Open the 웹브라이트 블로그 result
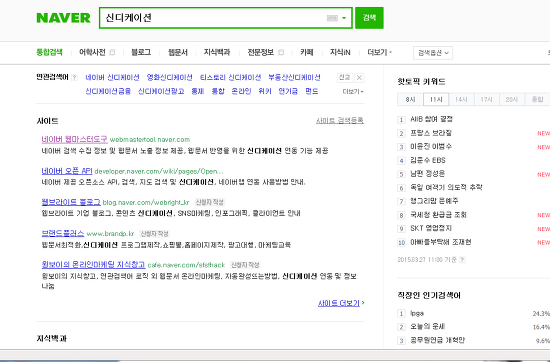The height and width of the screenshot is (362, 550). (x=71, y=202)
